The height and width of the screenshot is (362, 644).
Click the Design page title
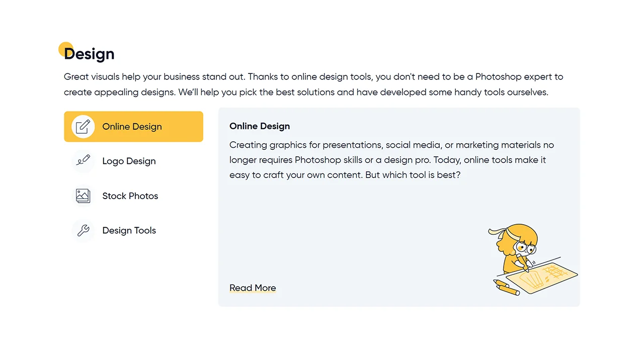[x=91, y=54]
